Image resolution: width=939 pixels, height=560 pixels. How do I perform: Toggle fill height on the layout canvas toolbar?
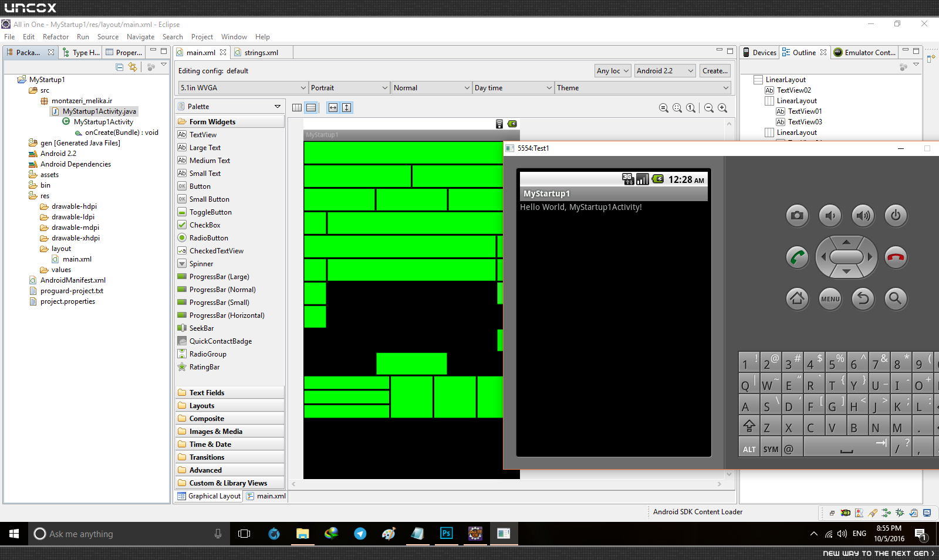pos(347,108)
